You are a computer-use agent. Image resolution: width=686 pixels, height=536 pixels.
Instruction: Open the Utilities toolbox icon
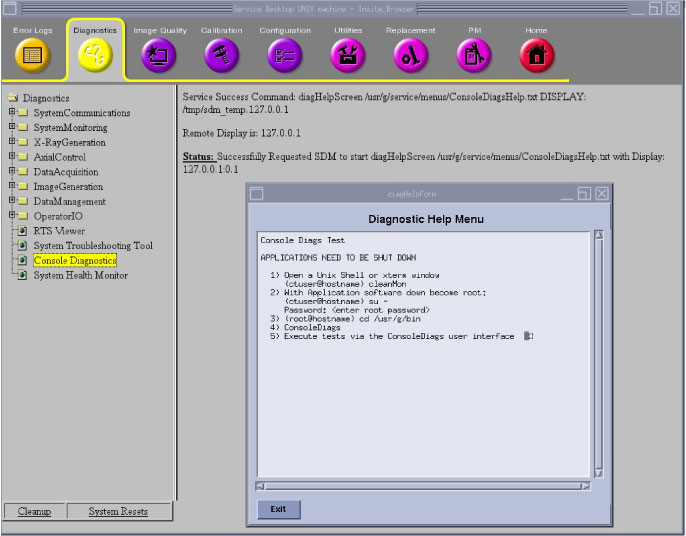(348, 56)
